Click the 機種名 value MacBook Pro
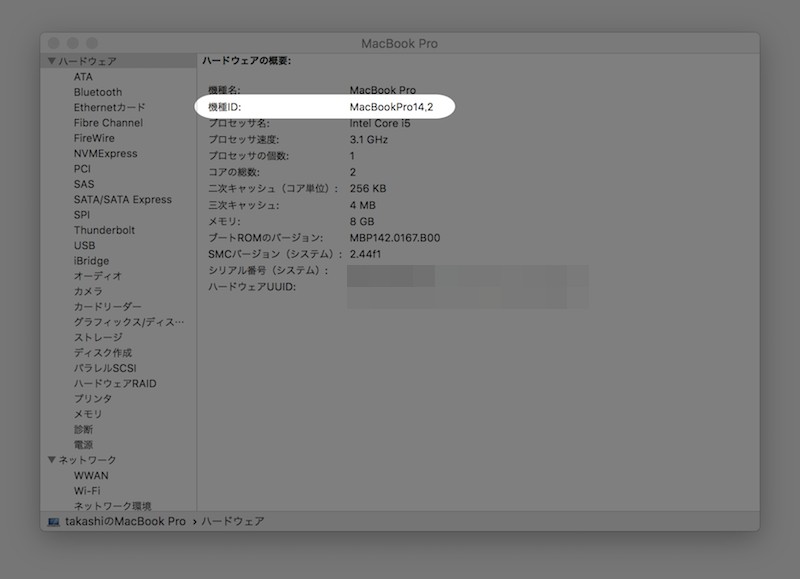Screen dimensions: 800x579 [383, 90]
